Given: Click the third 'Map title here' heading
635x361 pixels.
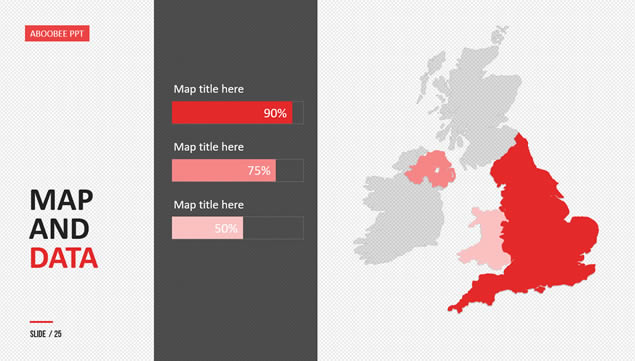Looking at the screenshot, I should pyautogui.click(x=209, y=205).
